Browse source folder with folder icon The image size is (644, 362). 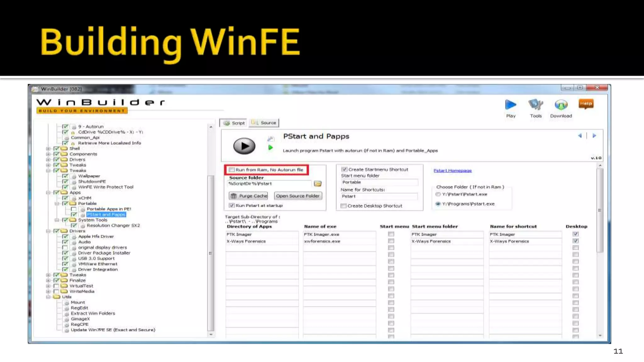point(318,184)
